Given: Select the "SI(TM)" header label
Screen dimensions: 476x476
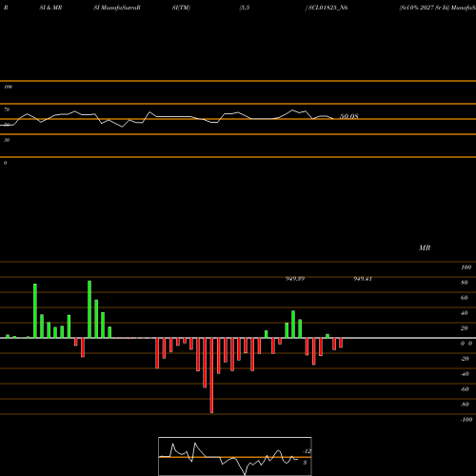Looking at the screenshot, I should click(181, 8).
